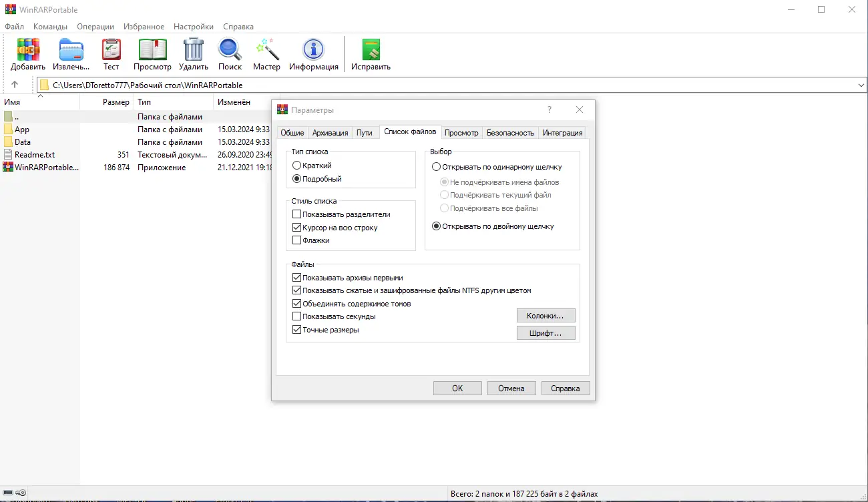868x502 pixels.
Task: Switch to the Общие tab
Action: pos(292,133)
